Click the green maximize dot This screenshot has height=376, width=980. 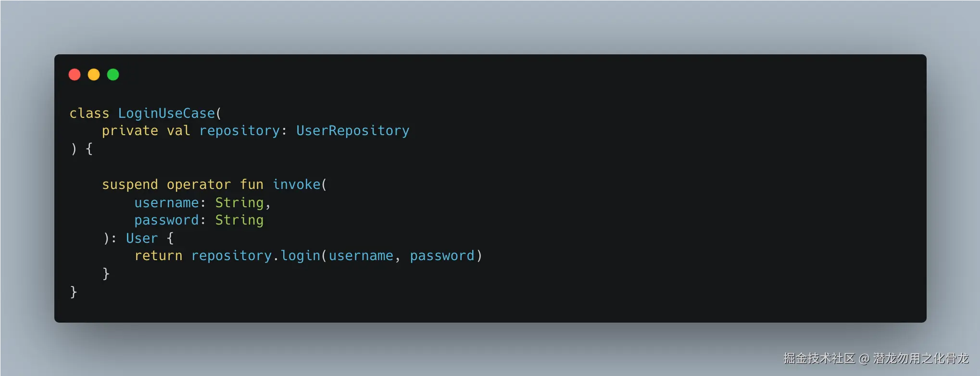point(113,75)
